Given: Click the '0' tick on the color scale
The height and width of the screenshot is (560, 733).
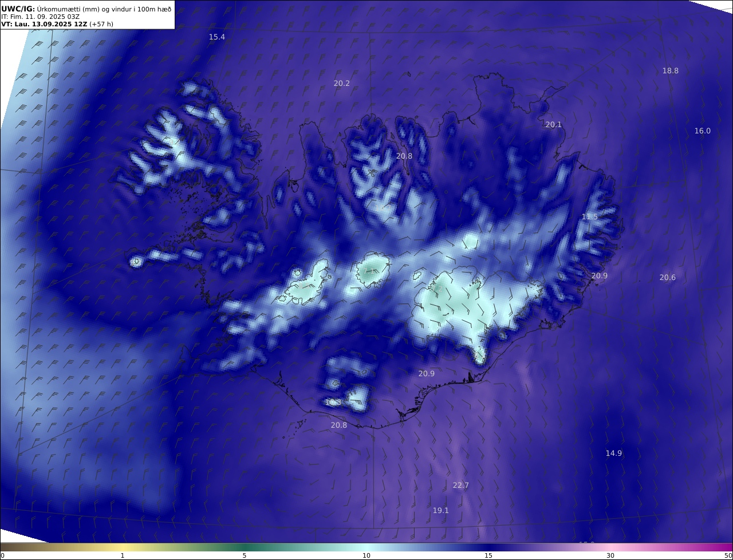Looking at the screenshot, I should pos(2,555).
